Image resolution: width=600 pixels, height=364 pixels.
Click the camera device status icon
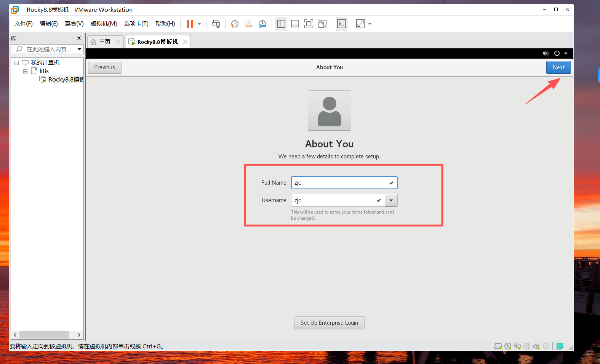[546, 346]
